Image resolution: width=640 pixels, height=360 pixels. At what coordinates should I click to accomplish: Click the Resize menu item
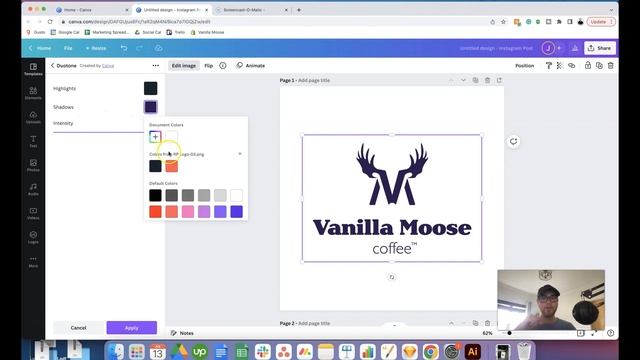point(96,48)
